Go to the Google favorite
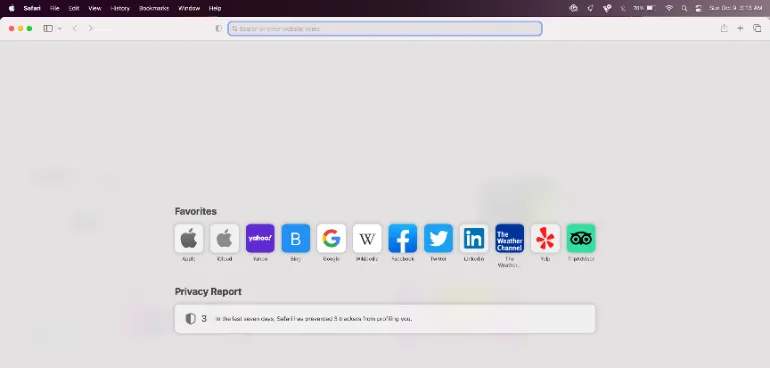 tap(331, 238)
